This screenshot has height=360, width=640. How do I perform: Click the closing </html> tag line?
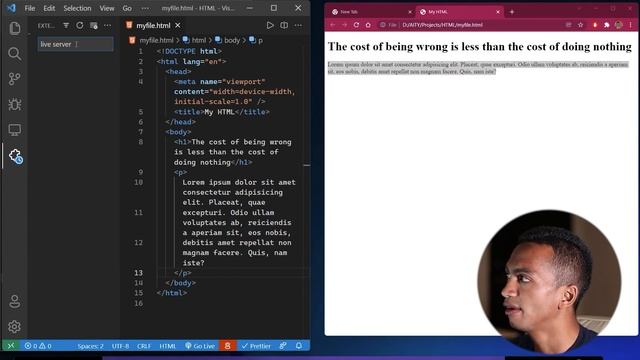click(172, 293)
